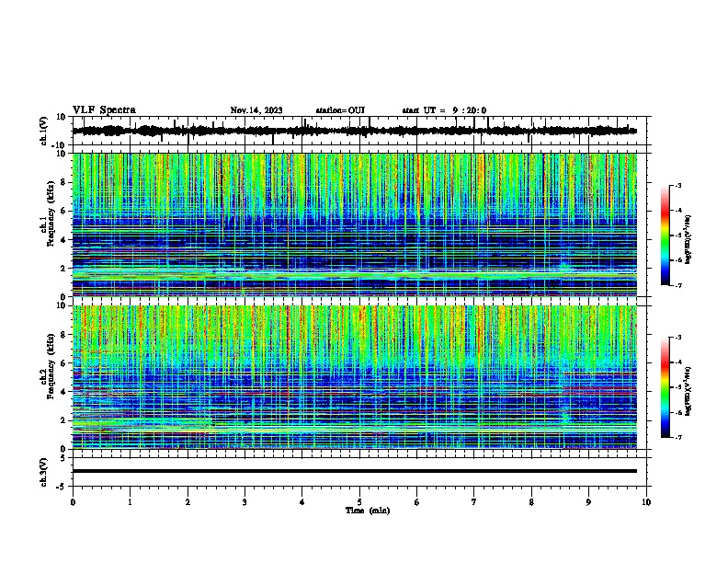Click the 'Time (min)' axis label
The width and height of the screenshot is (728, 563).
click(368, 511)
